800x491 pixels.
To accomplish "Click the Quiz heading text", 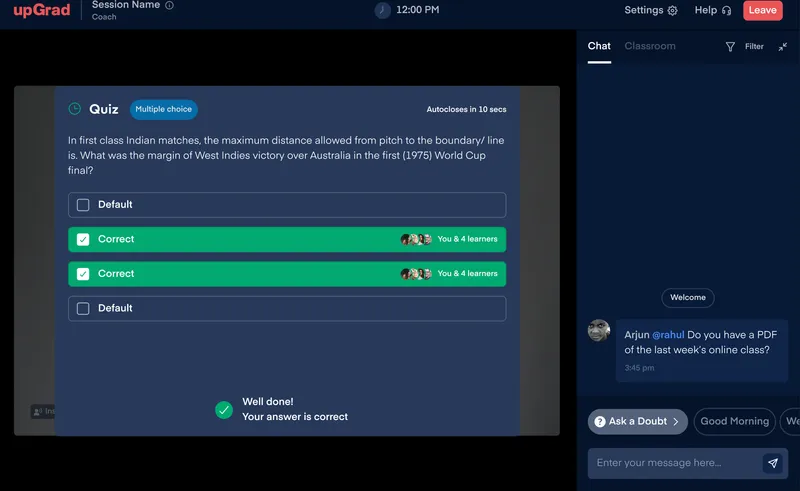I will pyautogui.click(x=104, y=109).
